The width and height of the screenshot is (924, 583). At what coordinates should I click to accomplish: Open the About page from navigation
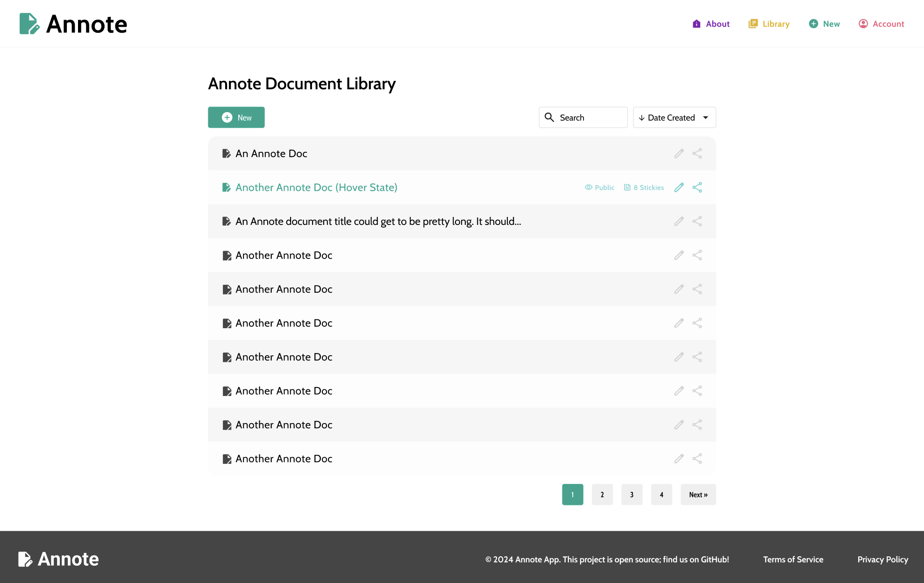pyautogui.click(x=711, y=24)
